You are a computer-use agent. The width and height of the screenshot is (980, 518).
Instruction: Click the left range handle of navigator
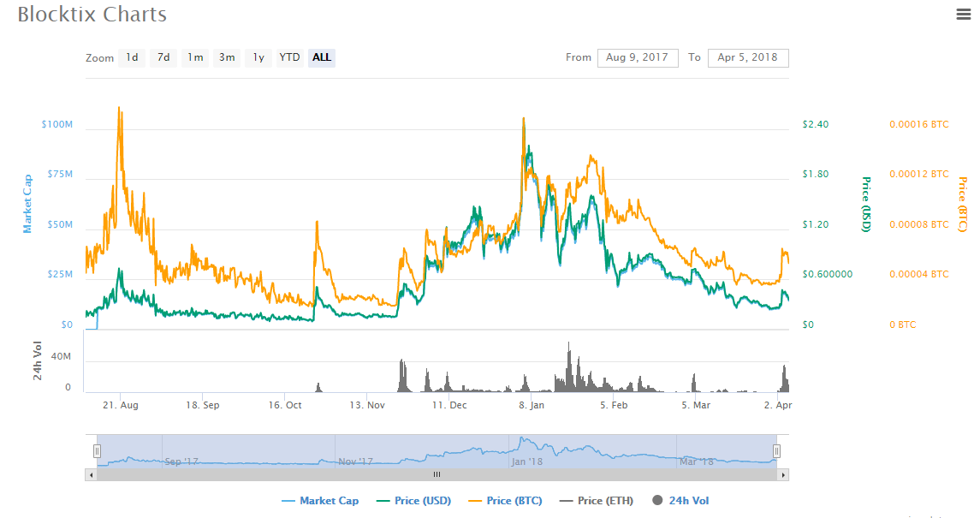pos(98,451)
